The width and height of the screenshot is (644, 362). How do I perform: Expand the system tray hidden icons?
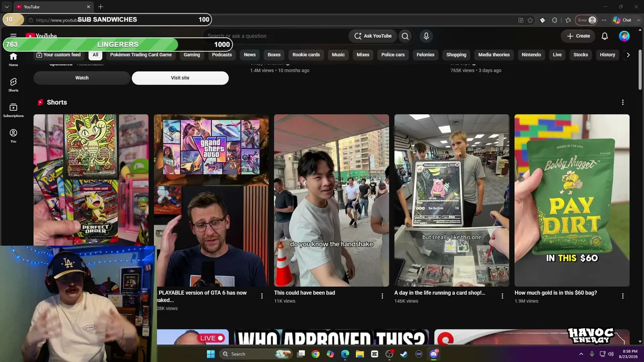tap(581, 354)
